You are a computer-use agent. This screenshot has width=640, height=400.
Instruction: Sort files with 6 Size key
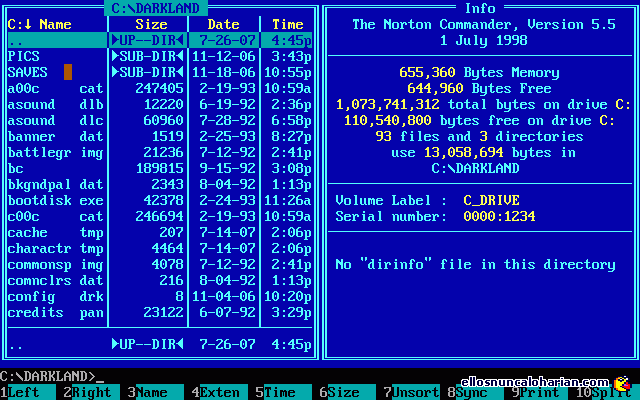(343, 393)
